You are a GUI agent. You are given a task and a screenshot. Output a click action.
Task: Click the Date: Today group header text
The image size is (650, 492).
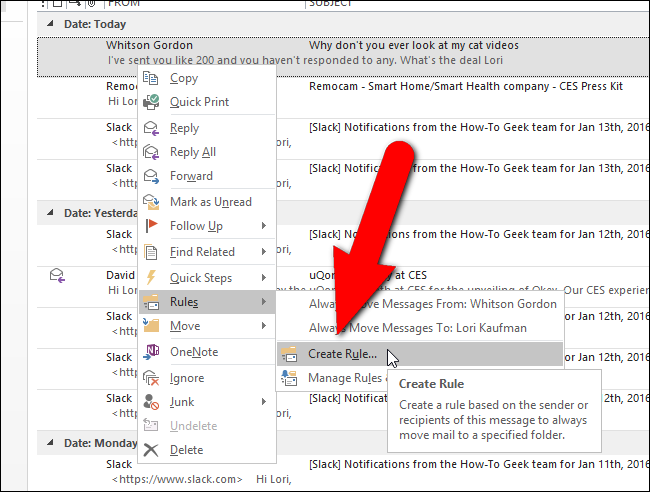95,24
